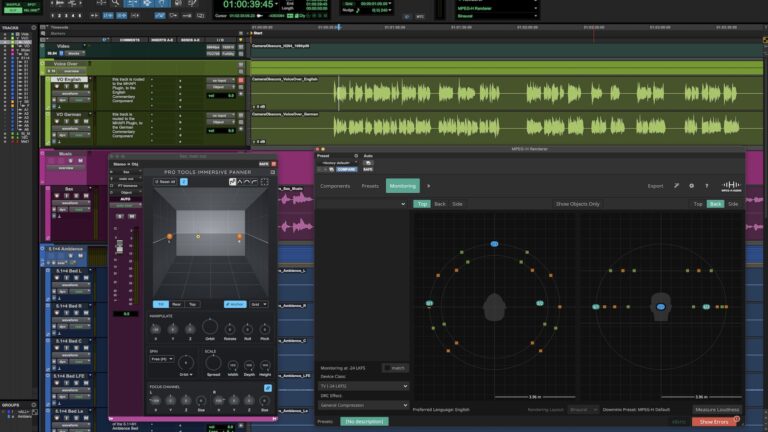Toggle the Anchor button in panner
768x432 pixels.
pyautogui.click(x=234, y=304)
